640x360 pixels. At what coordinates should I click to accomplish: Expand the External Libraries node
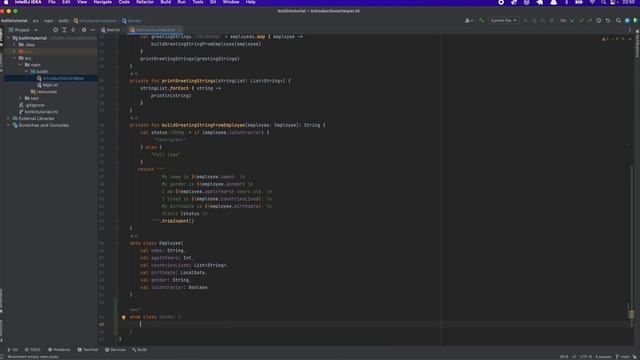point(8,118)
